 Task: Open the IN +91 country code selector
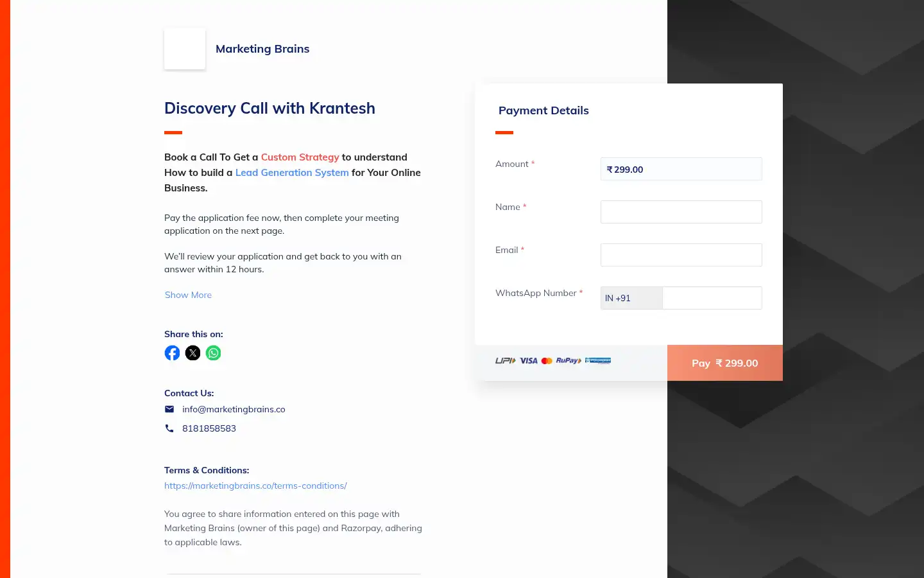click(631, 298)
